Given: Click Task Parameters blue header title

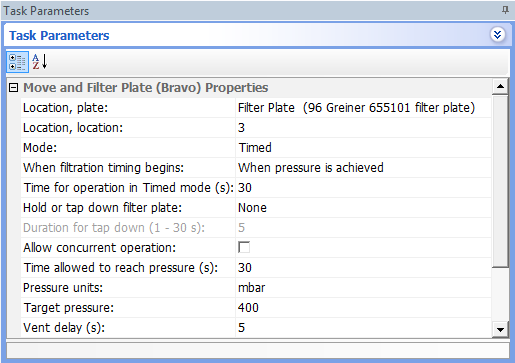Looking at the screenshot, I should click(59, 35).
